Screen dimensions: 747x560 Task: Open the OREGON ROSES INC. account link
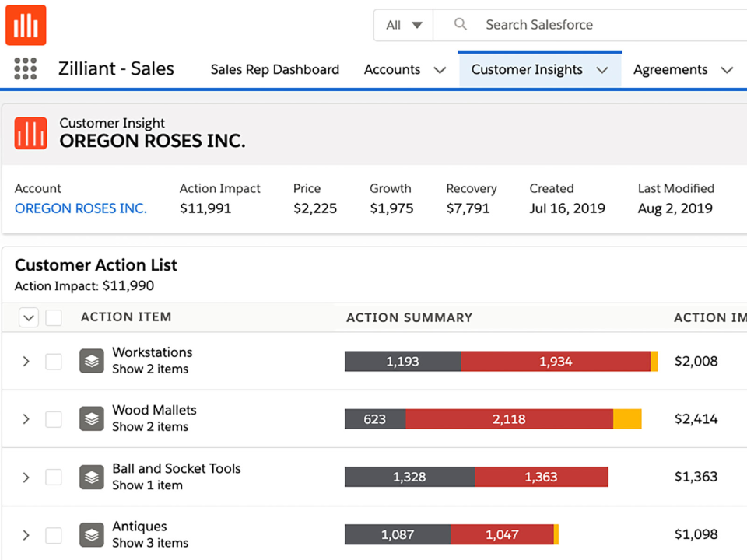click(81, 208)
